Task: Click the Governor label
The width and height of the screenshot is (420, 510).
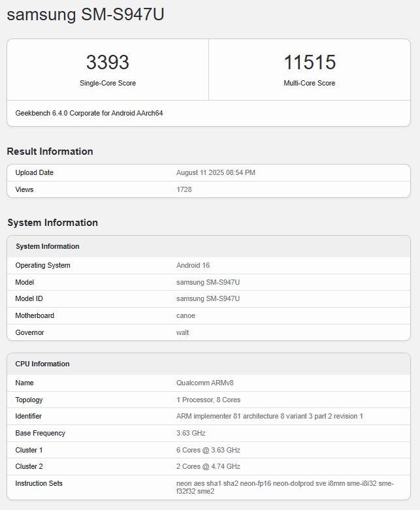Action: 29,332
